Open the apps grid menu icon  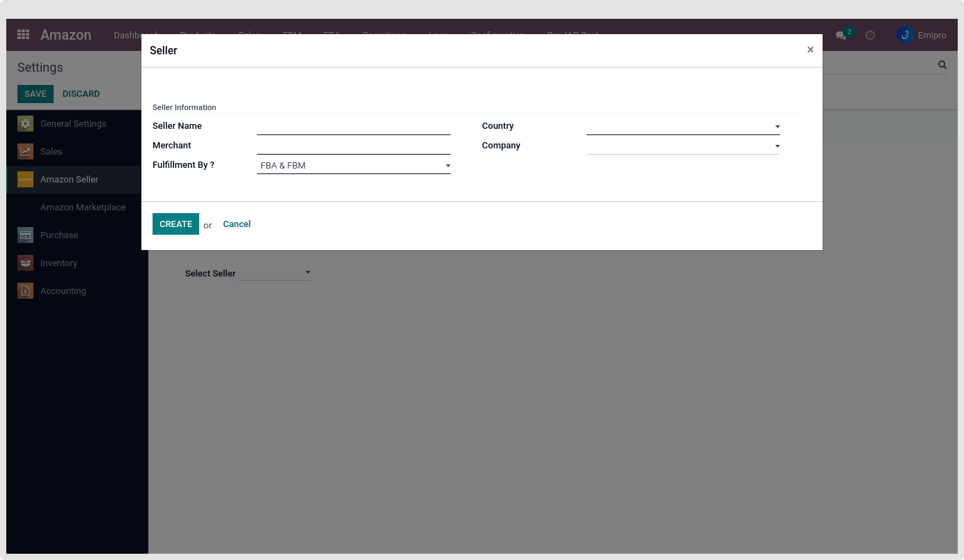23,35
